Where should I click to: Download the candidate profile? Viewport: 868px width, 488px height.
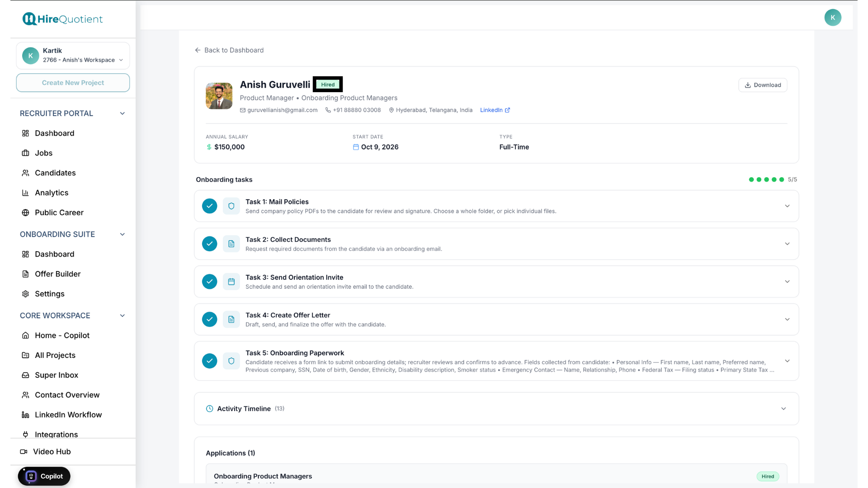[763, 85]
